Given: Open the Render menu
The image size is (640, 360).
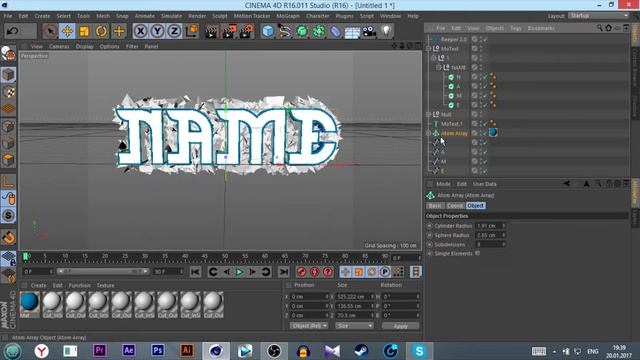Looking at the screenshot, I should pyautogui.click(x=197, y=16).
